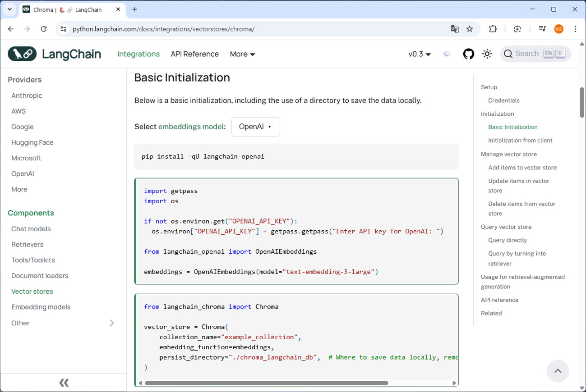The width and height of the screenshot is (586, 392).
Task: Open Embedding models in sidebar
Action: click(41, 307)
